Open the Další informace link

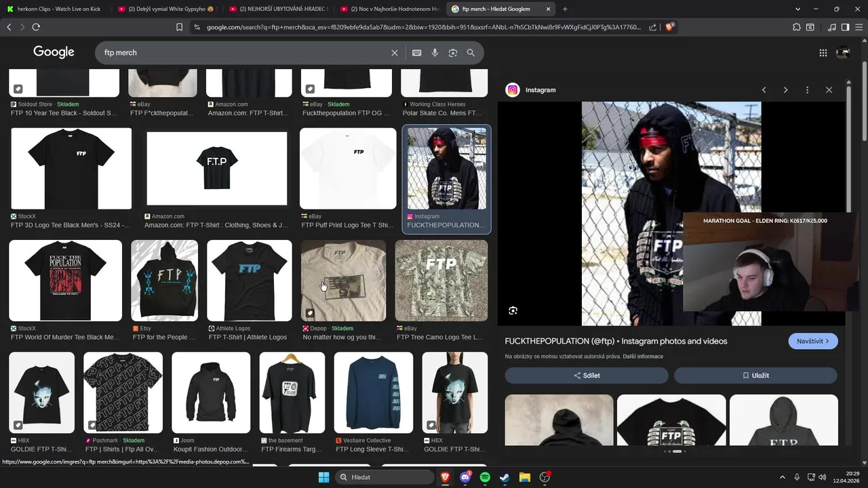coord(643,357)
